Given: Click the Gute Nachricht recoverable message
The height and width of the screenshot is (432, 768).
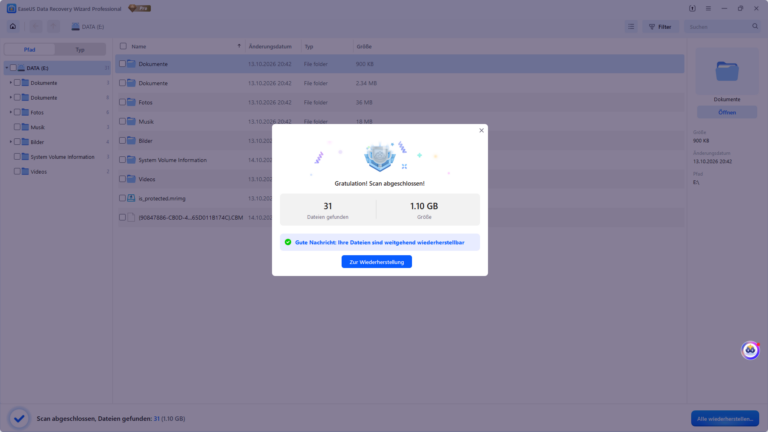Looking at the screenshot, I should pos(380,242).
